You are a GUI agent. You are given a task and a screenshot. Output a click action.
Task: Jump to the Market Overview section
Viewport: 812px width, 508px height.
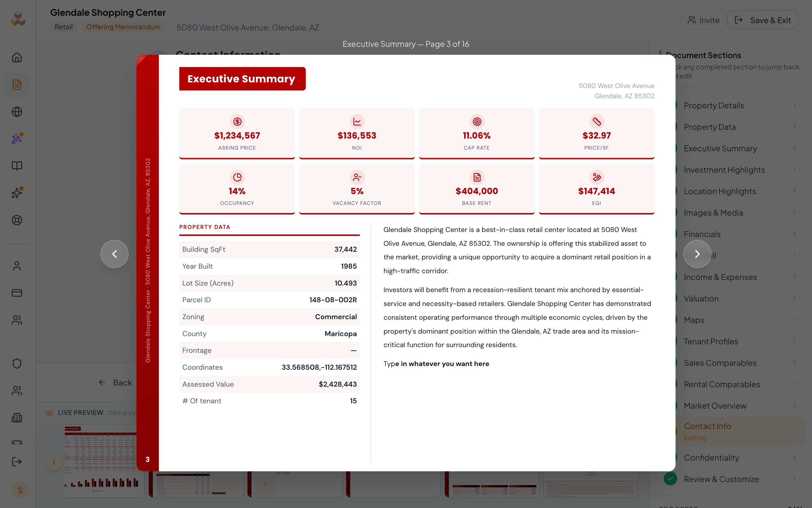coord(715,406)
